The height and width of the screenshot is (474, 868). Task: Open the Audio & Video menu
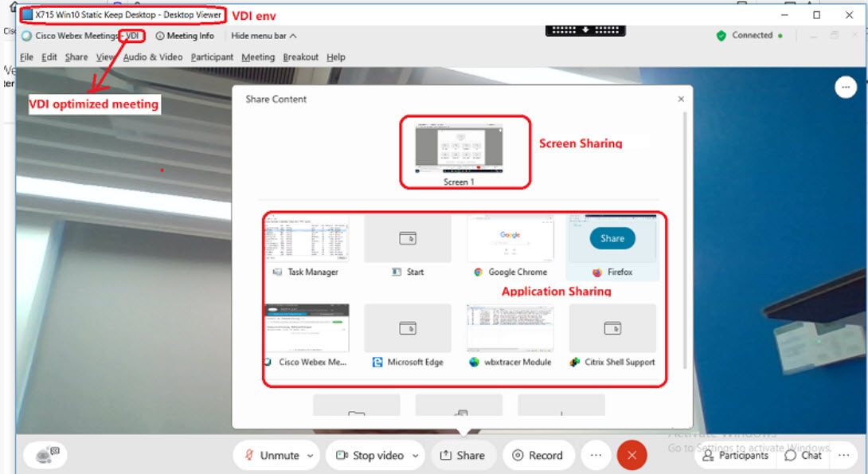153,57
